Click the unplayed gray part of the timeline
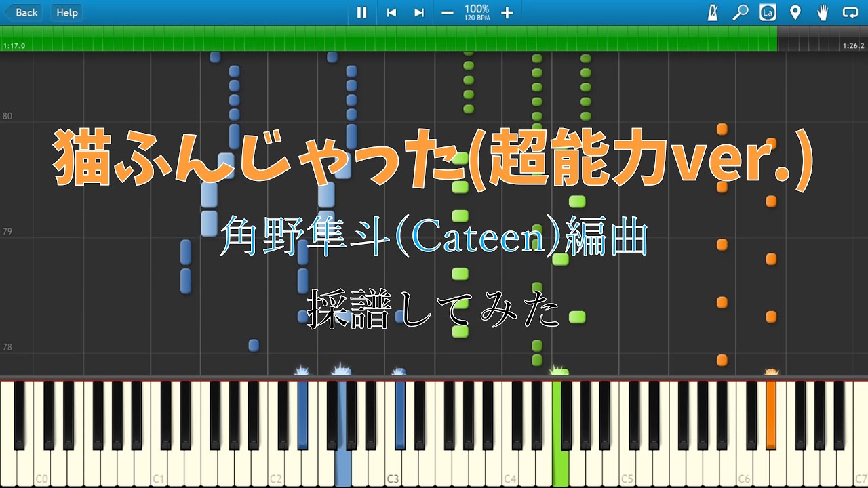The height and width of the screenshot is (488, 868). click(823, 39)
